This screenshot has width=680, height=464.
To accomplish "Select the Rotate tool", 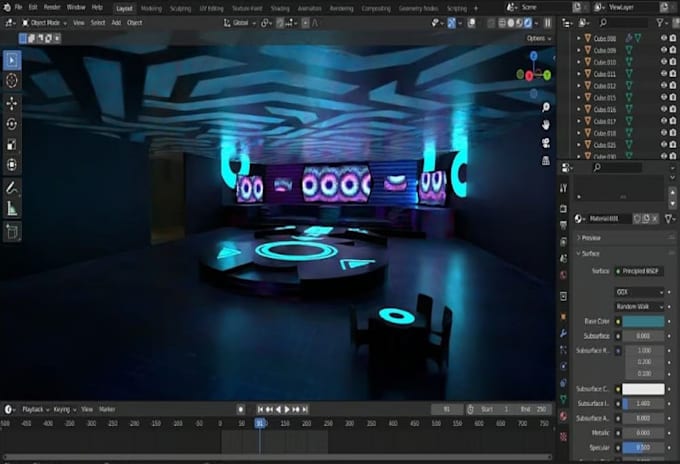I will click(12, 124).
